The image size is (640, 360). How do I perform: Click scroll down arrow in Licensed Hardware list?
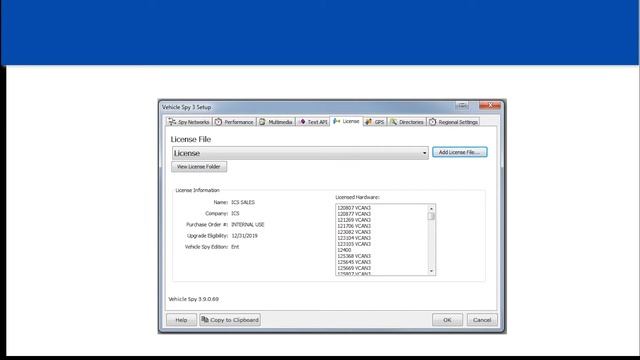tap(431, 271)
